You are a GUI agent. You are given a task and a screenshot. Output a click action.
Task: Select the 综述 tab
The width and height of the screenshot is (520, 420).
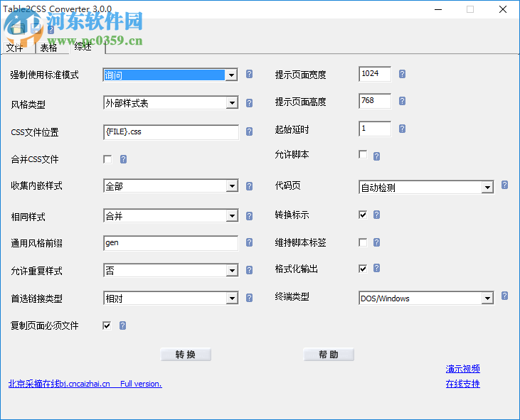point(87,47)
